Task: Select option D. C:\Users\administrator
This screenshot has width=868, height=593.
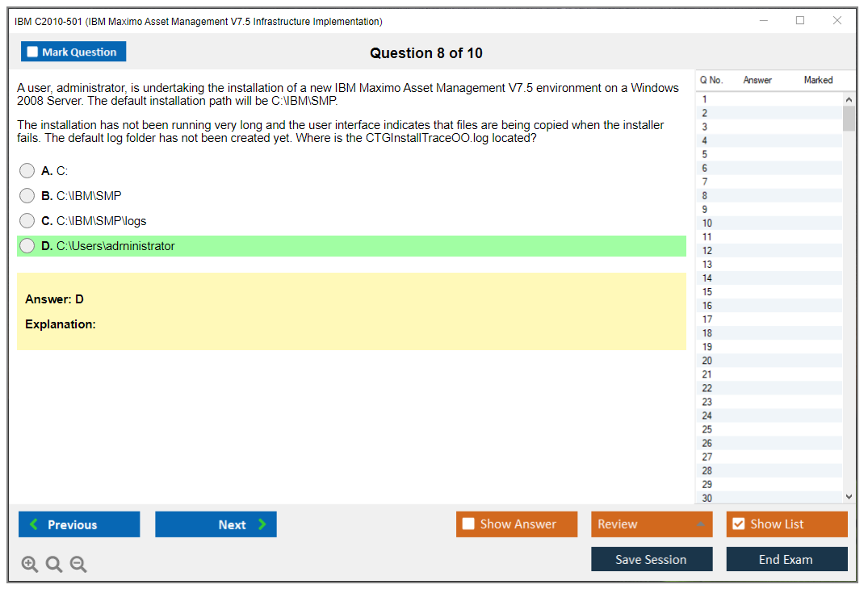Action: coord(27,246)
